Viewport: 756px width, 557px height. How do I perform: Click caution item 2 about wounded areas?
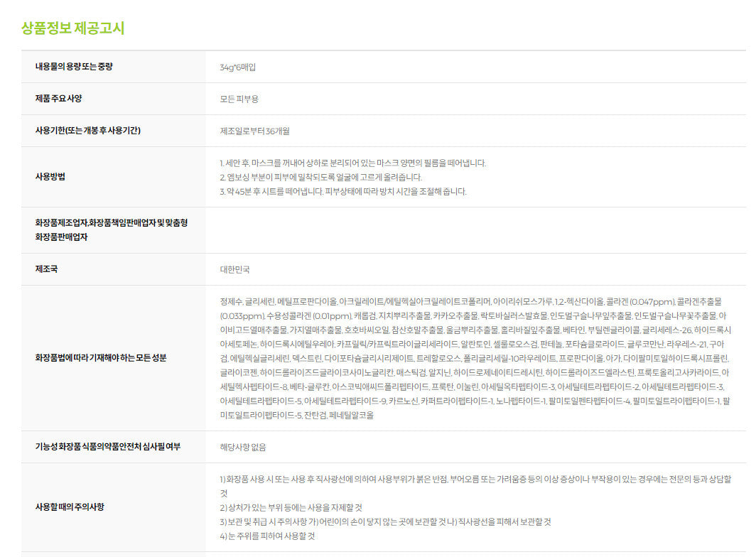[x=291, y=507]
